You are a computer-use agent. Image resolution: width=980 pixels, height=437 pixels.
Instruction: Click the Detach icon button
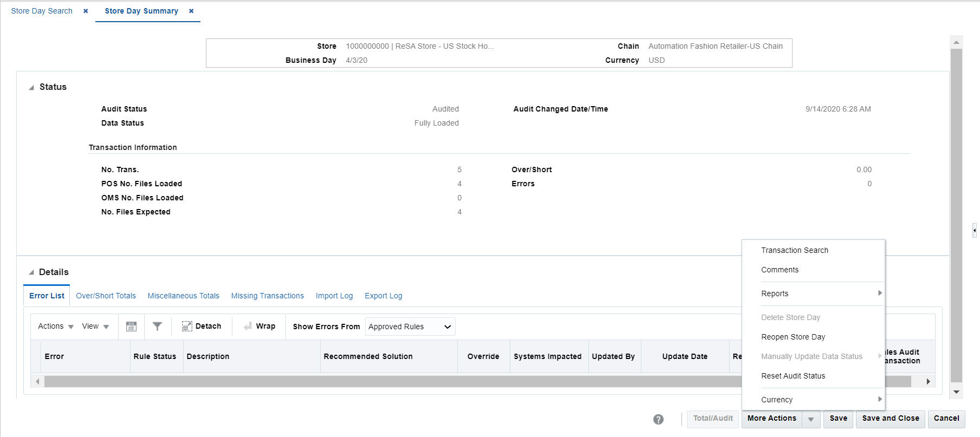coord(202,326)
